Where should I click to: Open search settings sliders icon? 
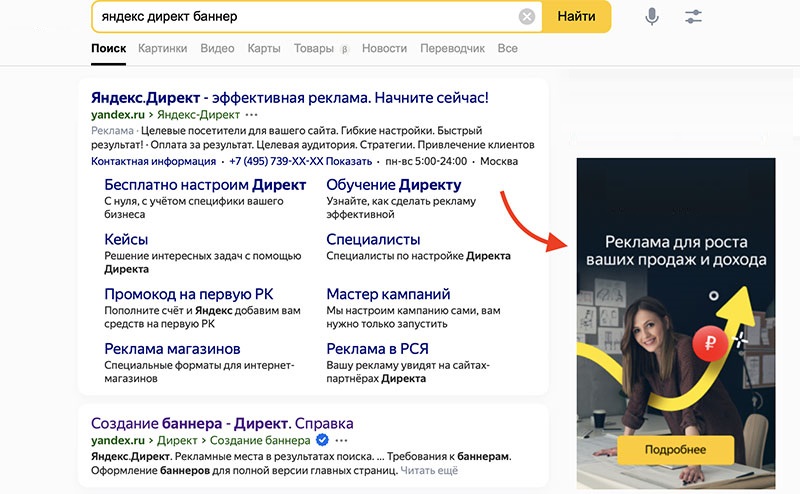[x=694, y=17]
